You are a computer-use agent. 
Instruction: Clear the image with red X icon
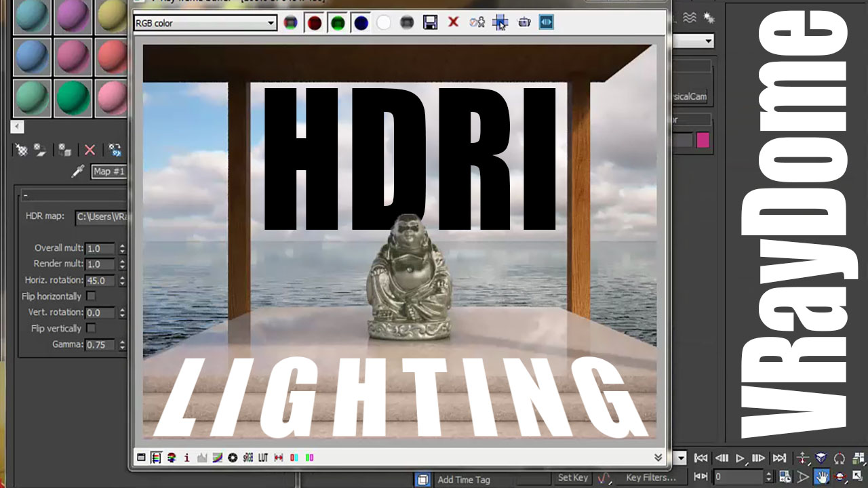pyautogui.click(x=453, y=22)
